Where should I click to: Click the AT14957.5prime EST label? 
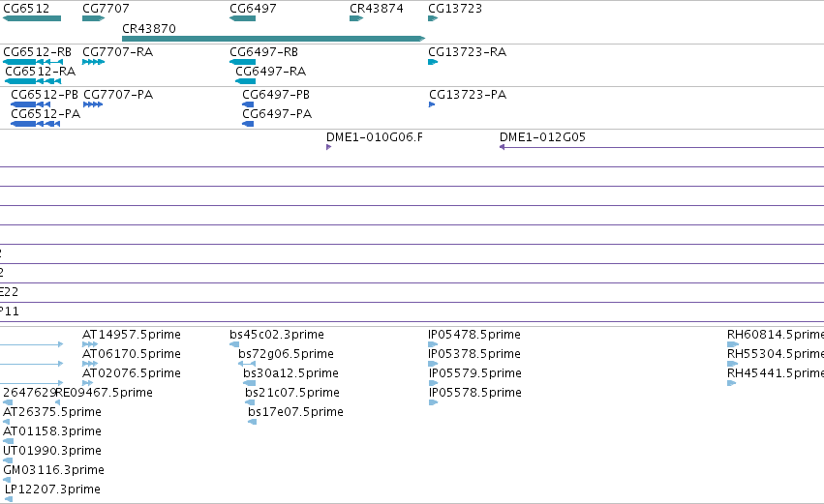click(132, 335)
